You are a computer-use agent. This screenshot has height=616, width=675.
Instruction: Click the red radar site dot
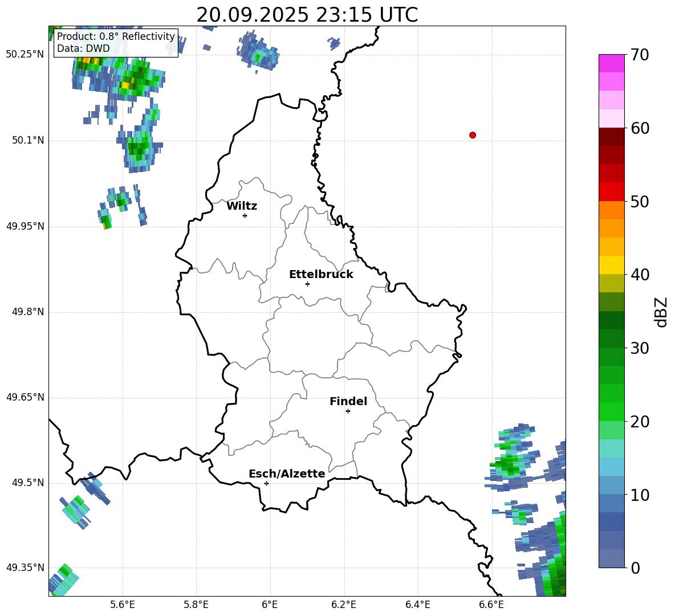473,135
